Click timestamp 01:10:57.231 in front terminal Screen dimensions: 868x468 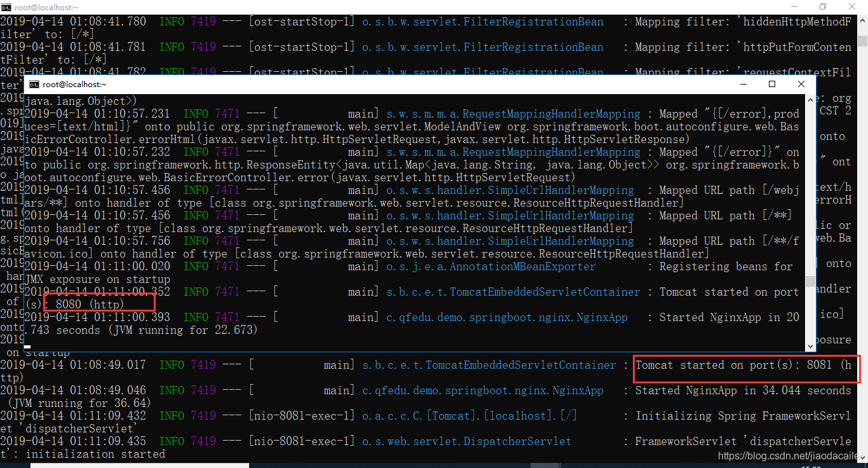point(133,114)
